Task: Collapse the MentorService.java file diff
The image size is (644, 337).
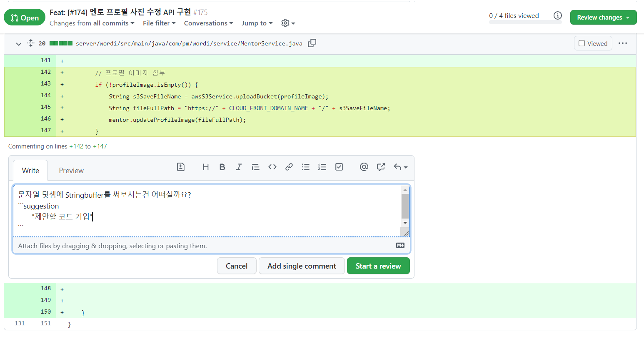Action: 18,44
